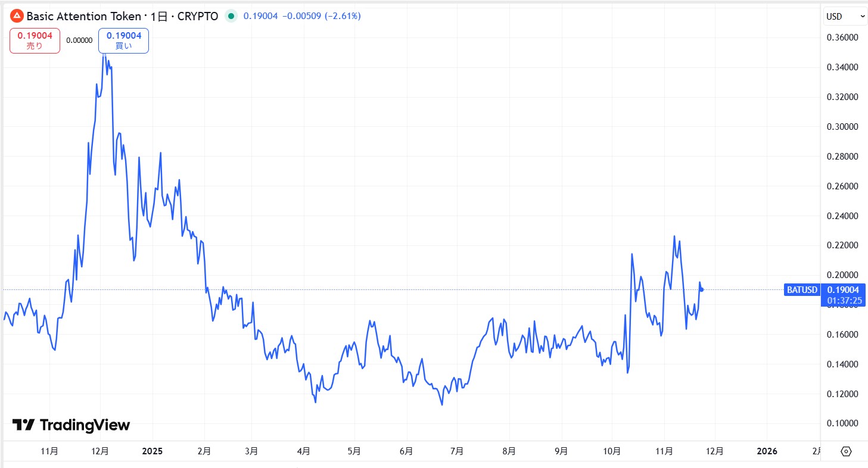Click the TradingView logo
Screen dimensions: 868x468
point(71,425)
